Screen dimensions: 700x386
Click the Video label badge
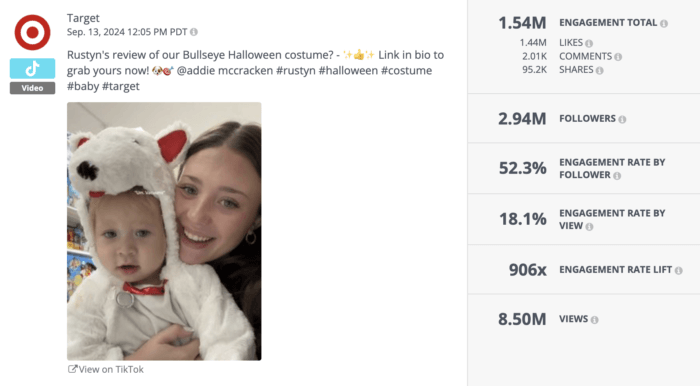pos(33,88)
